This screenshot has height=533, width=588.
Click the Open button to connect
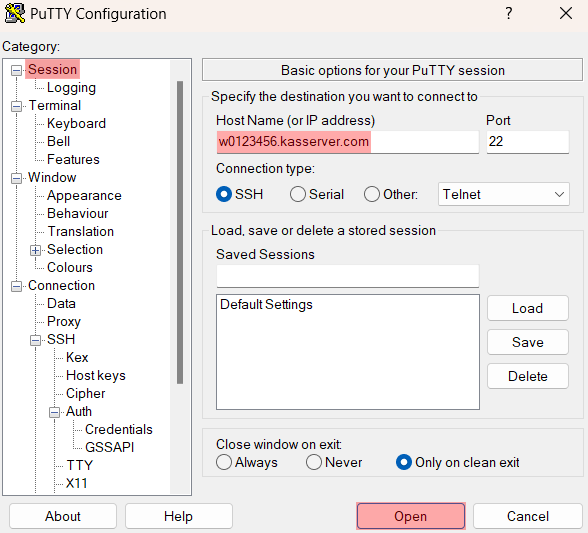pos(411,516)
